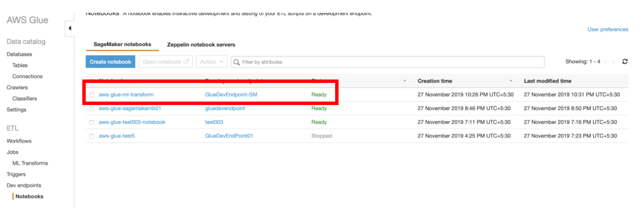644x216 pixels.
Task: Open User preferences link
Action: [x=608, y=29]
